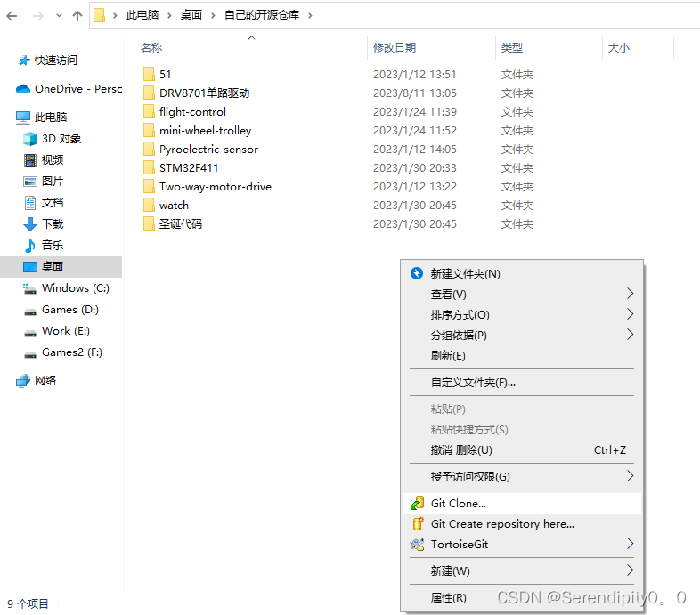Select 此电脑 in the address breadcrumb
The image size is (700, 615).
click(x=142, y=15)
